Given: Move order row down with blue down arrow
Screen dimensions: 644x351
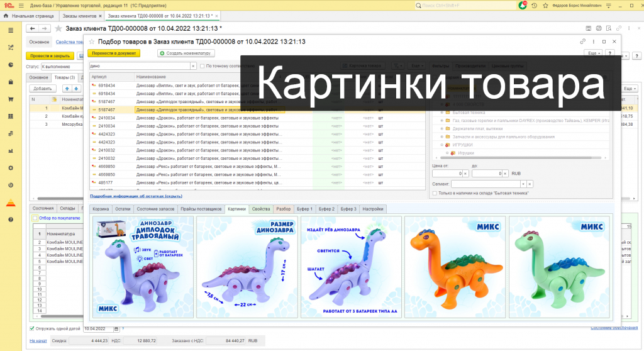Looking at the screenshot, I should point(76,88).
